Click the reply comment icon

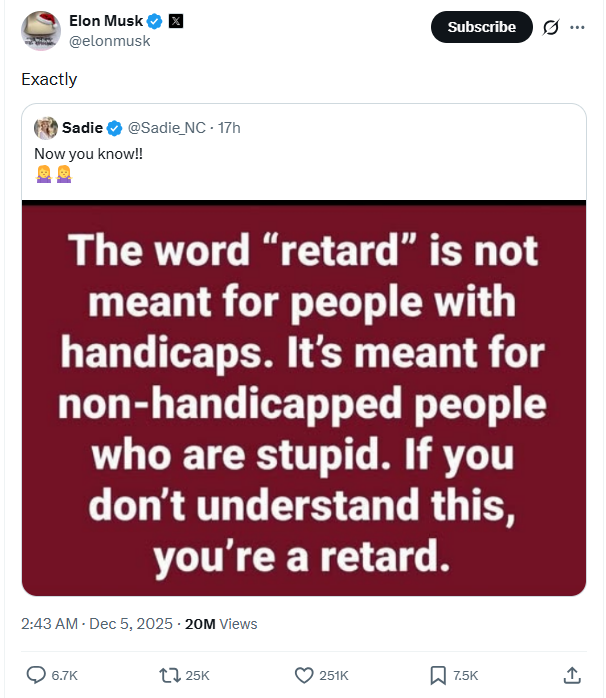pos(36,675)
